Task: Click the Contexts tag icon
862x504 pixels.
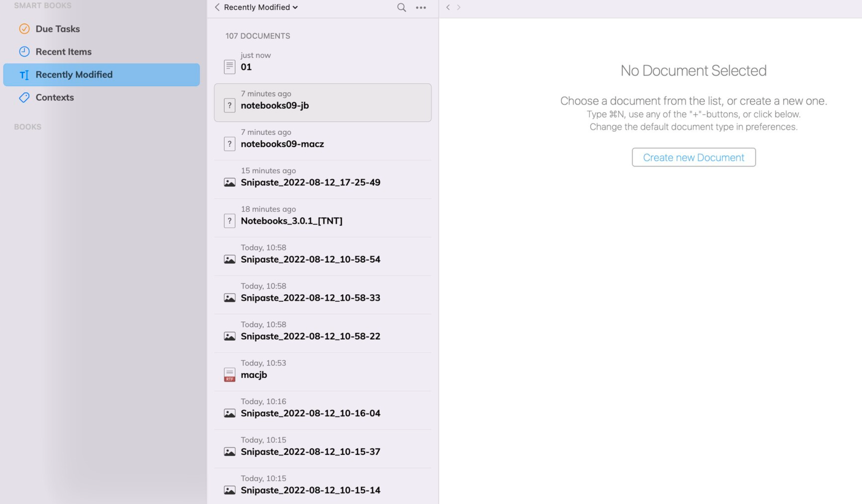Action: point(24,97)
